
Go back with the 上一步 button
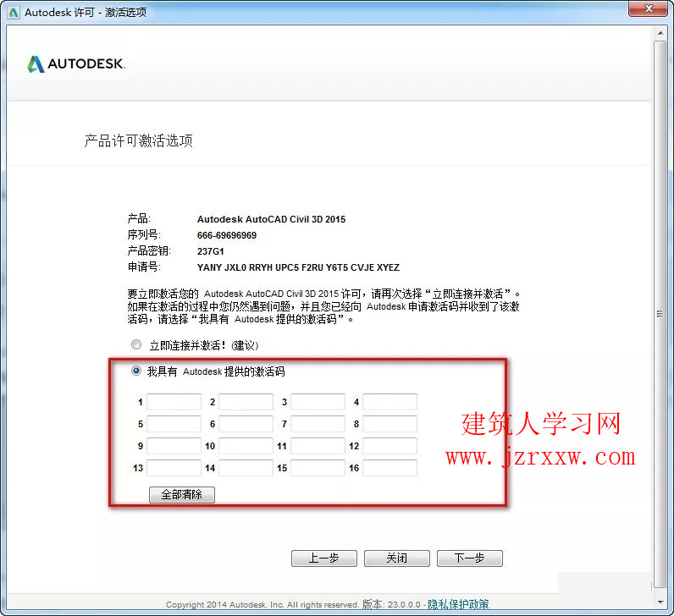[324, 558]
